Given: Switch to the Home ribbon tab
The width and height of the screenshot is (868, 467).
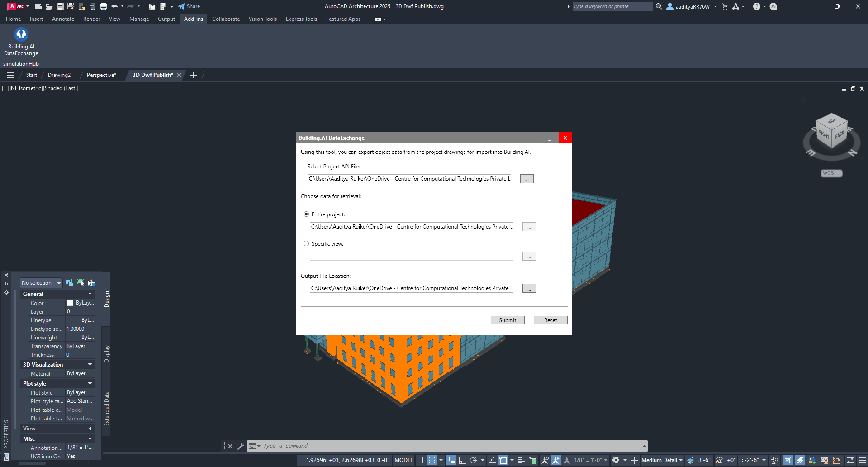Looking at the screenshot, I should pyautogui.click(x=13, y=19).
